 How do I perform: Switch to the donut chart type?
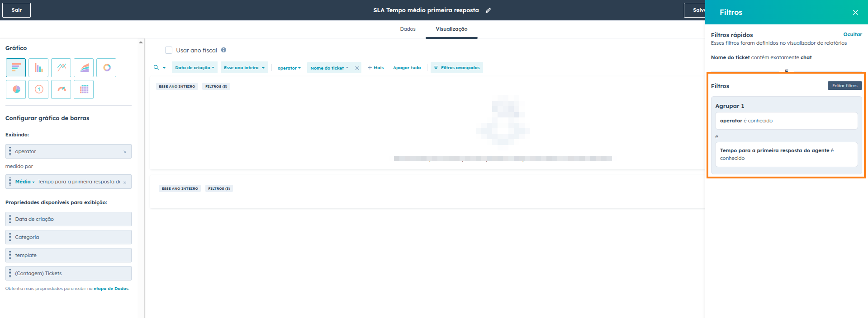(x=106, y=68)
